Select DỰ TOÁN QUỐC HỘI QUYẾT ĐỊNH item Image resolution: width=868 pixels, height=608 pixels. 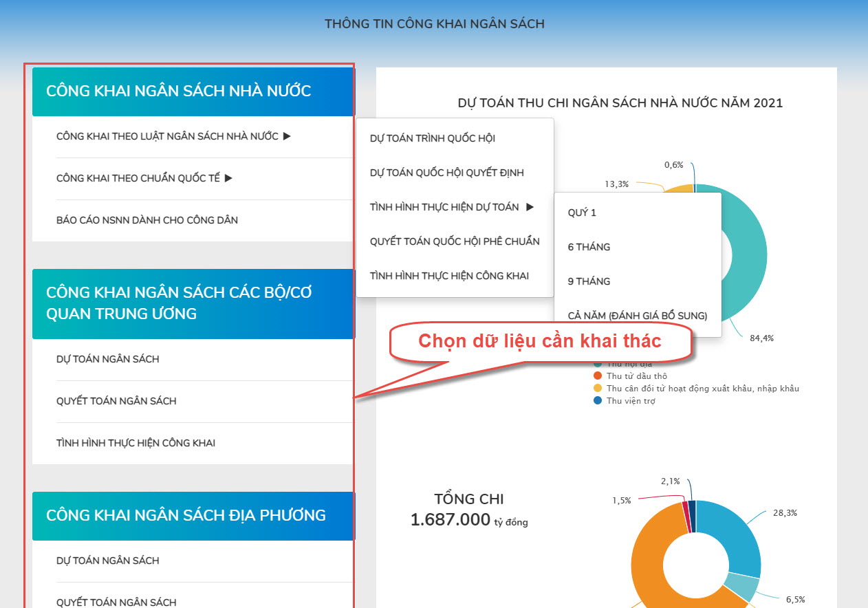click(x=447, y=173)
